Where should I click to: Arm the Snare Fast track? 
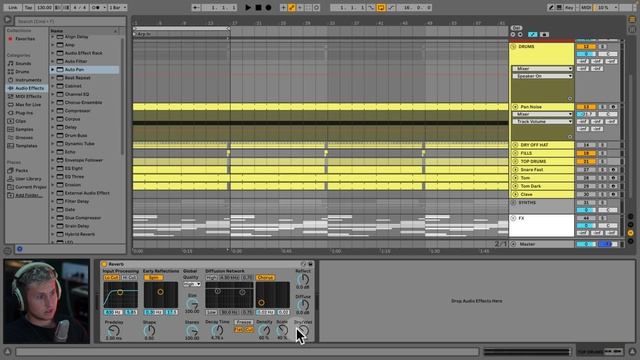613,170
